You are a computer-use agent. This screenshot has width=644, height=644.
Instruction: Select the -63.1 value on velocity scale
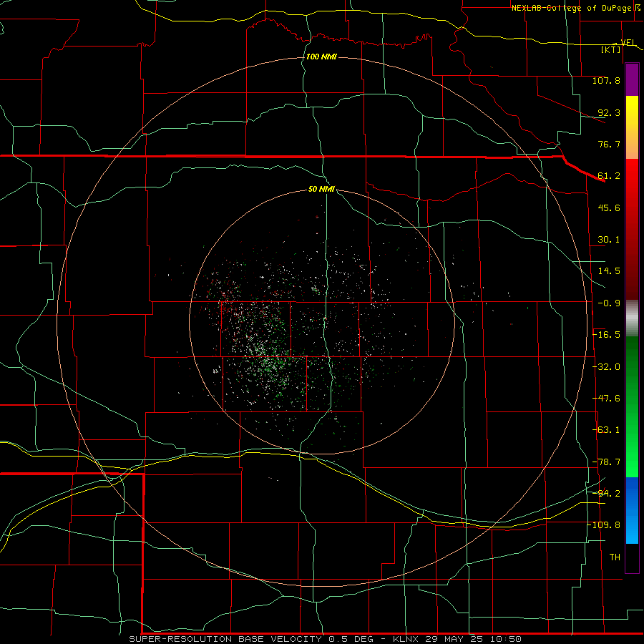pos(606,430)
